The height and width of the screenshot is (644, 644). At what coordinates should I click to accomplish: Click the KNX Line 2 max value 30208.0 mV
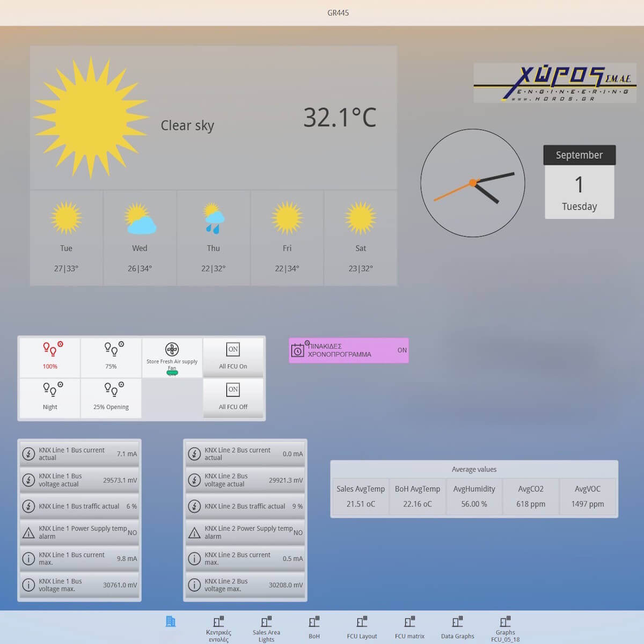tap(286, 585)
